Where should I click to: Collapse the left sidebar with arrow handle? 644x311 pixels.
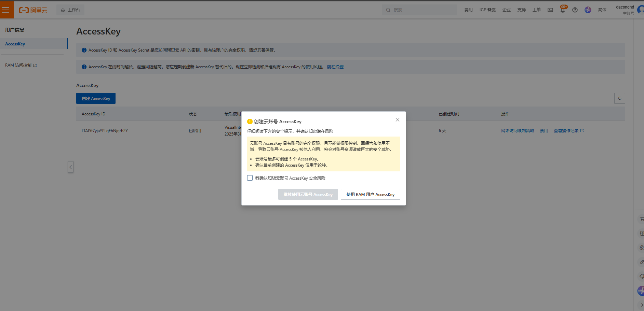pos(71,167)
